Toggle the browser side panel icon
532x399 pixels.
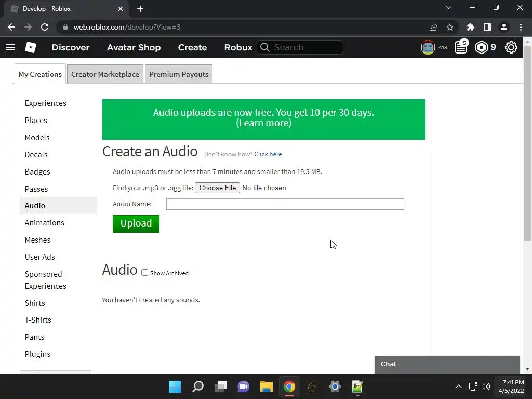coord(487,27)
